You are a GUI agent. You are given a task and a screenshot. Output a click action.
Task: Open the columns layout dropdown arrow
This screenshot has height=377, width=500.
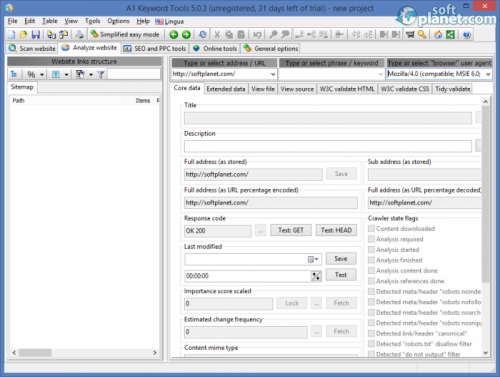[x=66, y=75]
